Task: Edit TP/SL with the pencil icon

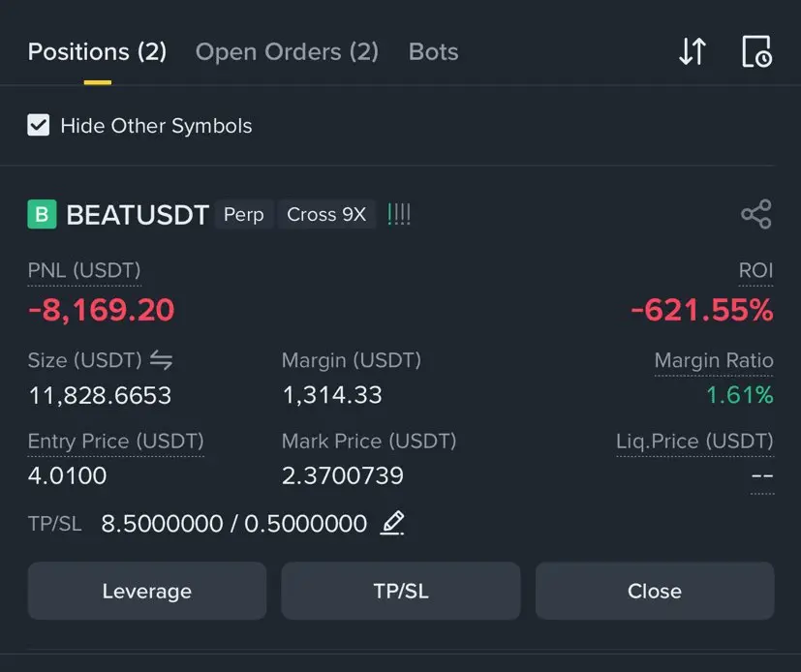Action: click(x=392, y=523)
